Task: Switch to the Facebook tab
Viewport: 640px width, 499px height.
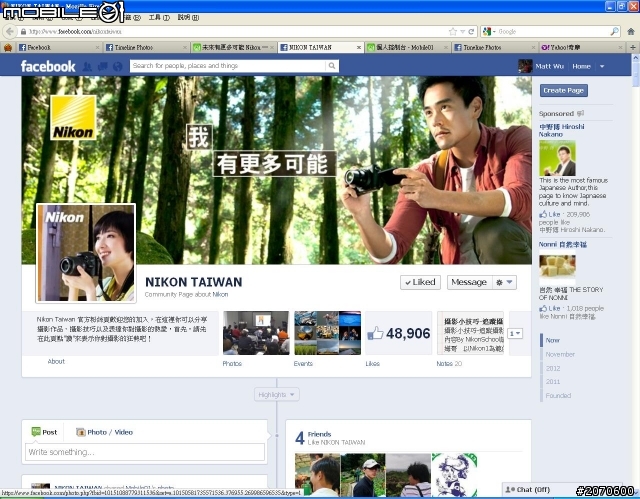Action: [58, 48]
